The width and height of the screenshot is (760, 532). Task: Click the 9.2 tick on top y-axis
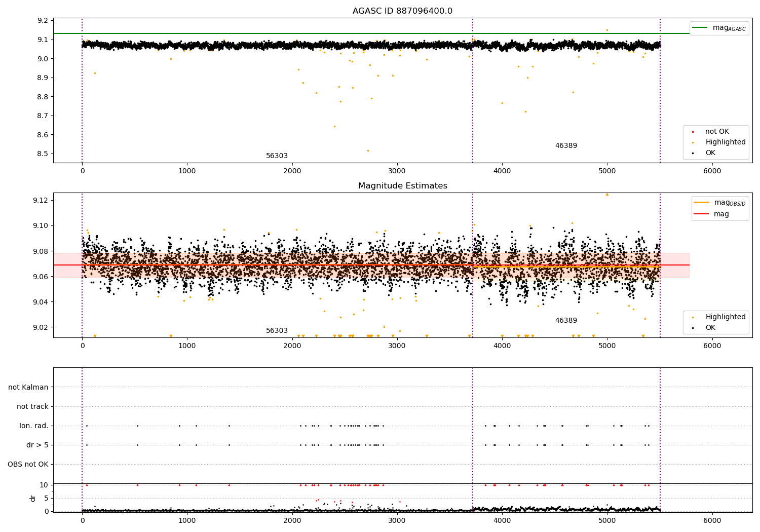pos(44,20)
